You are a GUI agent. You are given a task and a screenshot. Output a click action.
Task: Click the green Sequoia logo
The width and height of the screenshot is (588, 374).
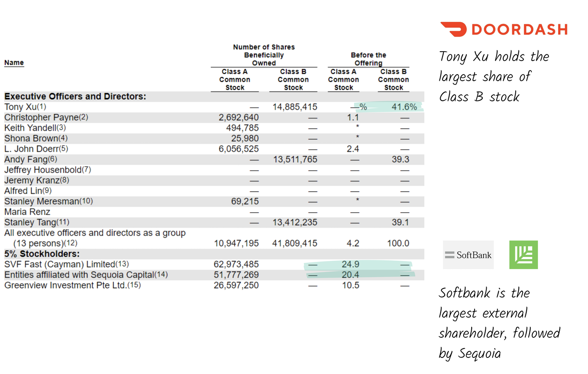click(523, 255)
